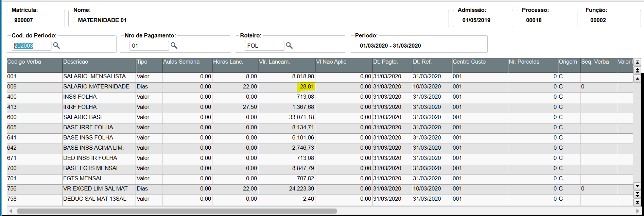Click the Matricula value 900007
This screenshot has height=216, width=644.
[23, 20]
